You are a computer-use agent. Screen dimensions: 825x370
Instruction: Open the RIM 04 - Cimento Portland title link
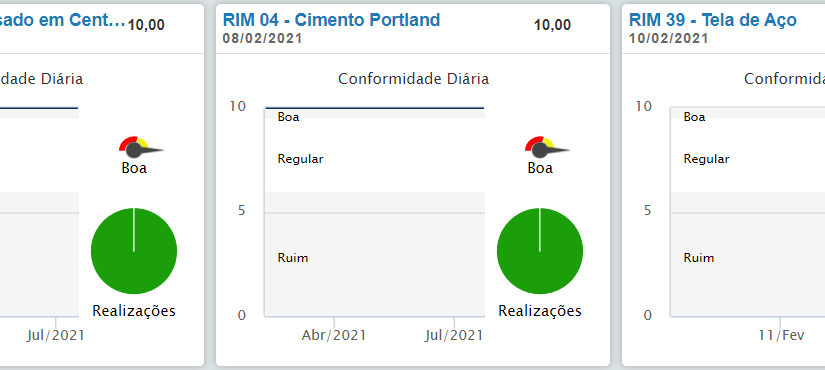pyautogui.click(x=331, y=20)
